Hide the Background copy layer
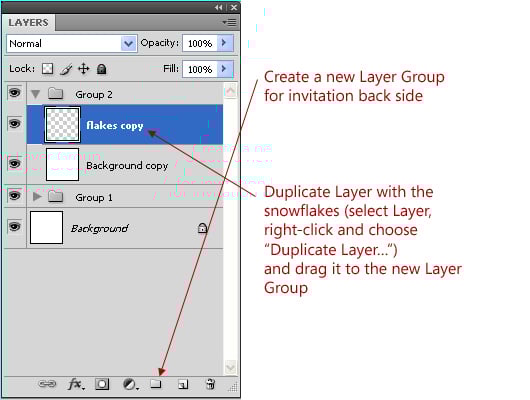This screenshot has width=530, height=400. click(14, 164)
